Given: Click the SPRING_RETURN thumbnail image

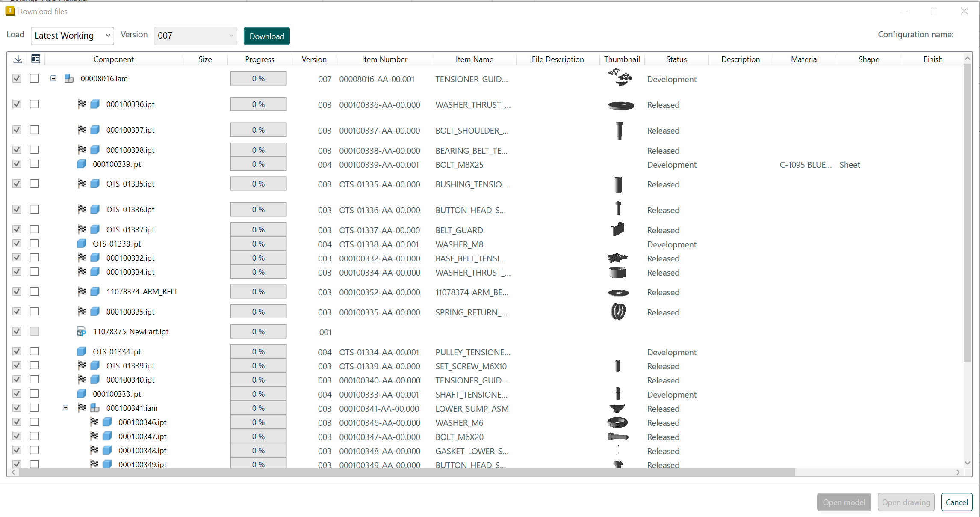Looking at the screenshot, I should (618, 312).
